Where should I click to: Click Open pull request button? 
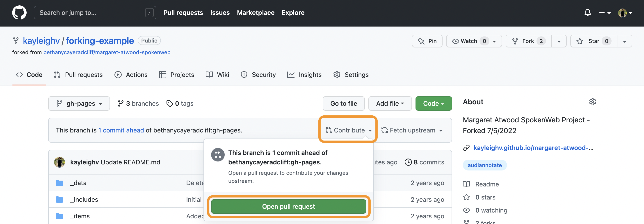[x=288, y=206]
